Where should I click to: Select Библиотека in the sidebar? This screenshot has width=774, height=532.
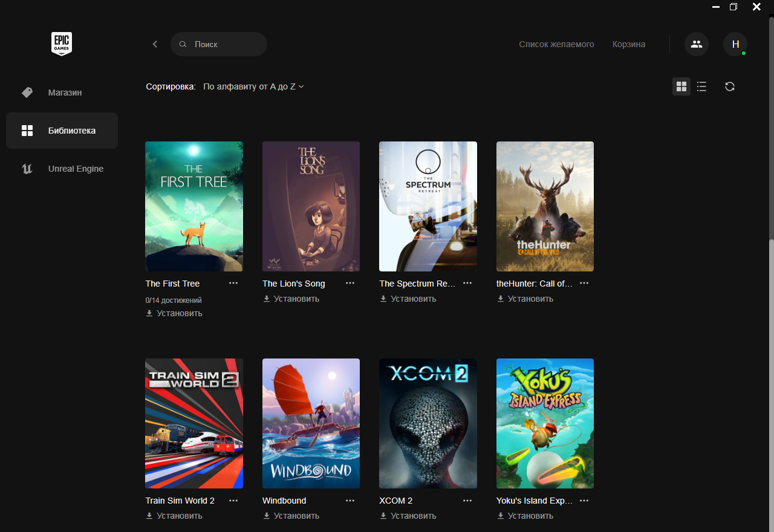point(62,131)
